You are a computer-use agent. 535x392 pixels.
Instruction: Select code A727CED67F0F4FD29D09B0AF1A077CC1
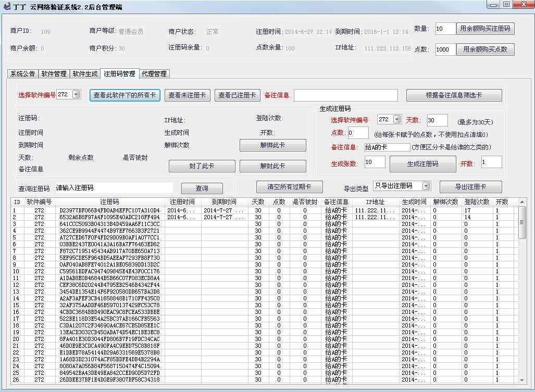pyautogui.click(x=109, y=237)
